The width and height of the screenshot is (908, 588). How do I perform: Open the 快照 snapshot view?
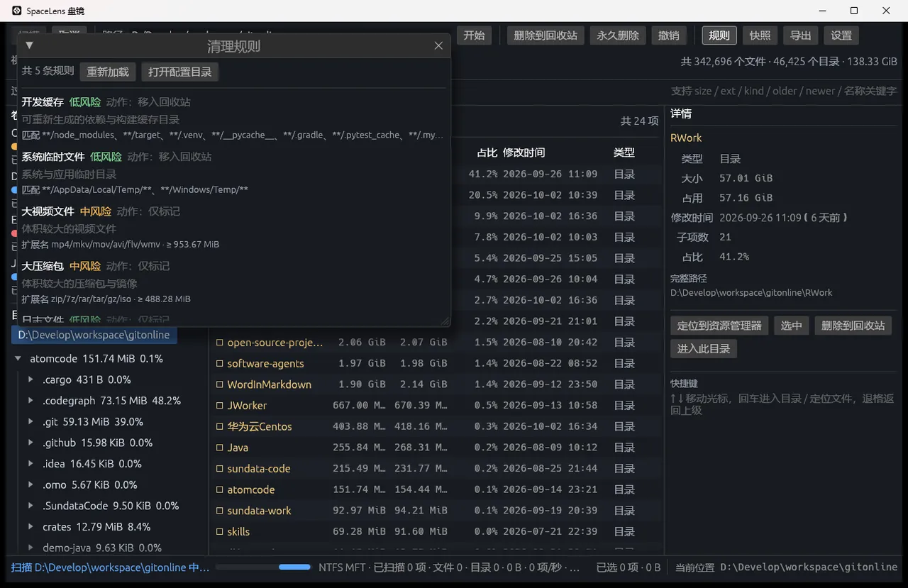tap(760, 35)
